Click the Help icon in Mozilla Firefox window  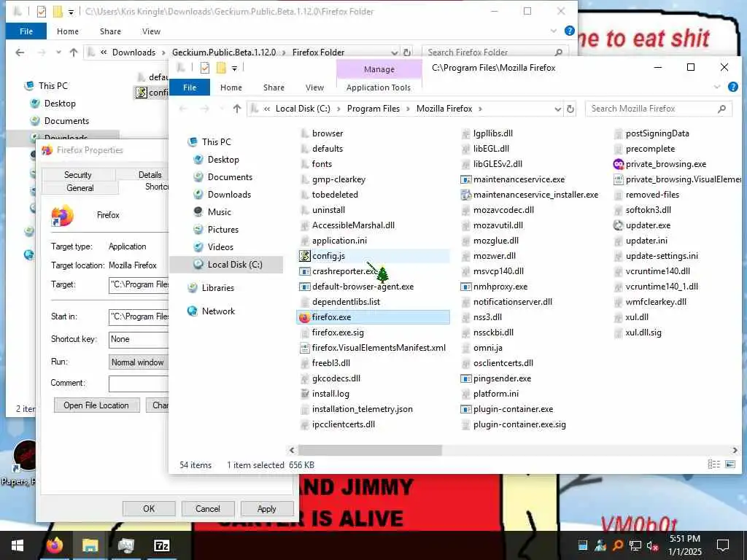[x=732, y=87]
